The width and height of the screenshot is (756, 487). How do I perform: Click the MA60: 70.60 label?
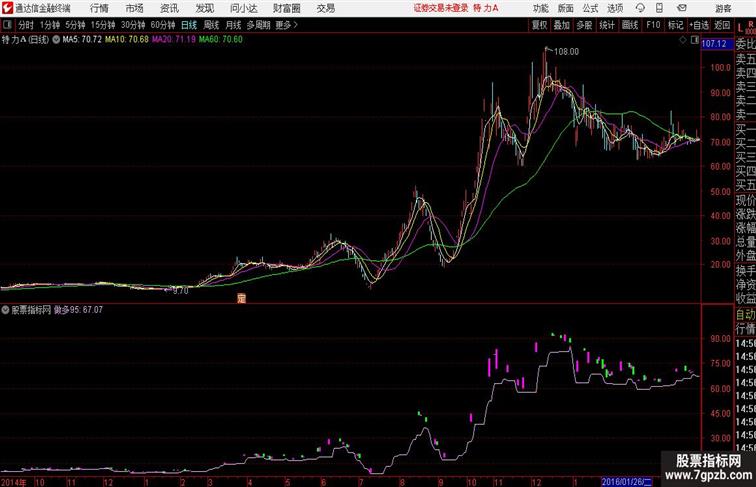220,40
